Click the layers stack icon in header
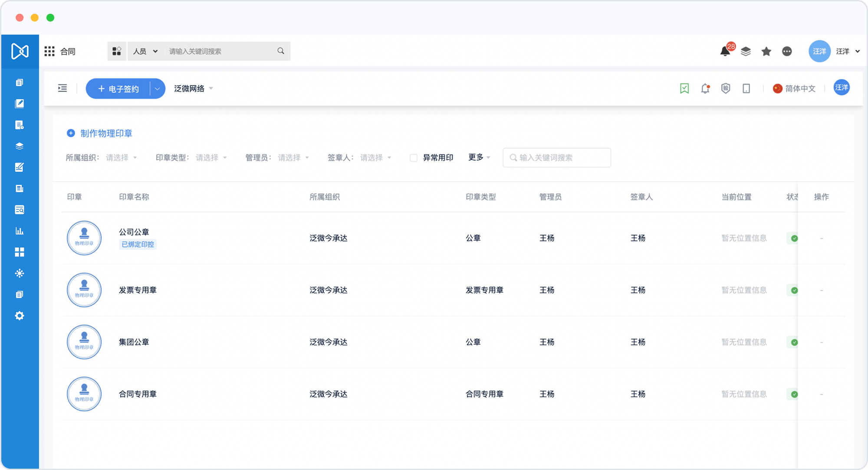Viewport: 868px width, 470px height. [746, 52]
